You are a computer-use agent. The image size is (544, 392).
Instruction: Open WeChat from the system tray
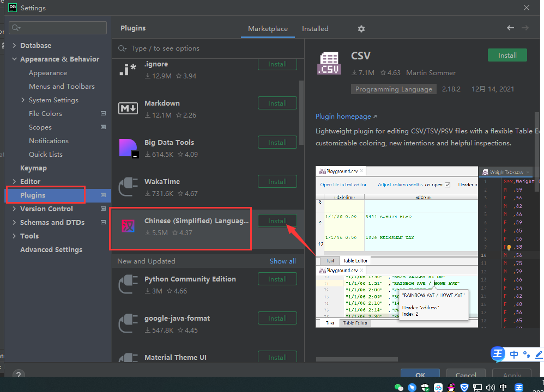click(399, 388)
